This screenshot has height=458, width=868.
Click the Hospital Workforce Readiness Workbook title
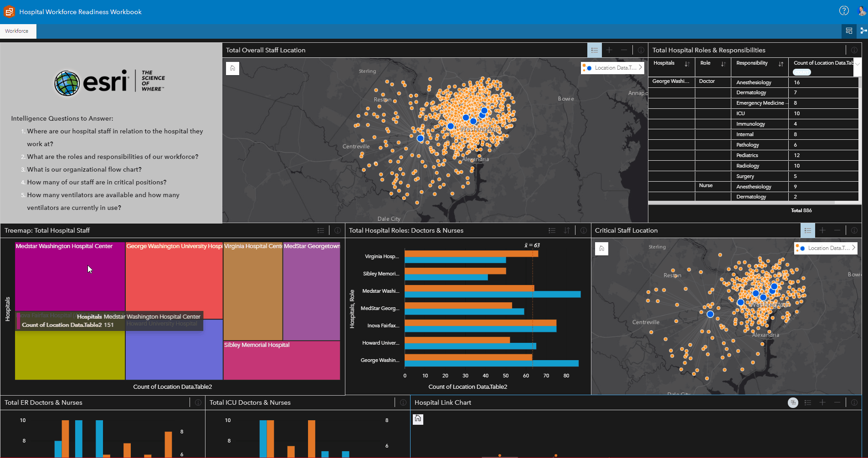pyautogui.click(x=80, y=12)
